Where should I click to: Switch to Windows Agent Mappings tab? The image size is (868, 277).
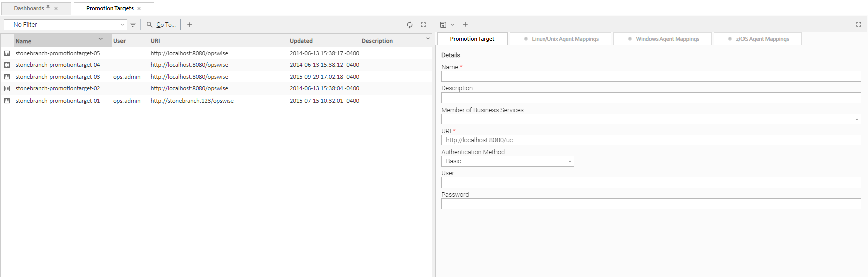coord(663,39)
